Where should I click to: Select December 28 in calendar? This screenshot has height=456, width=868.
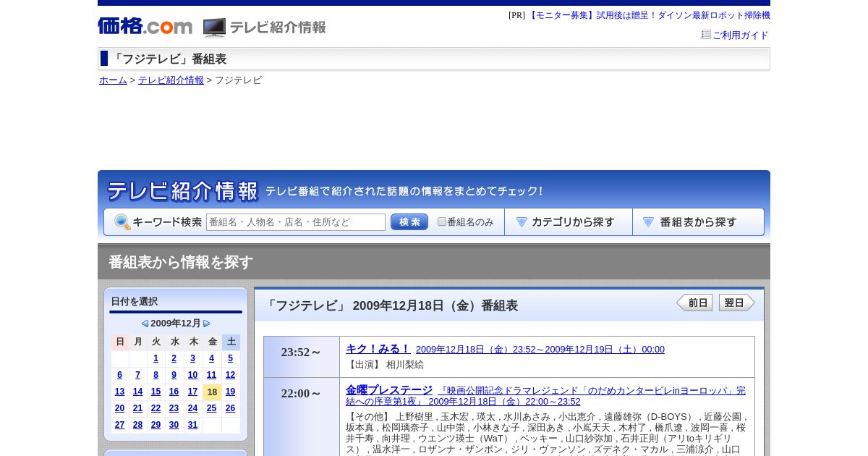(x=137, y=425)
